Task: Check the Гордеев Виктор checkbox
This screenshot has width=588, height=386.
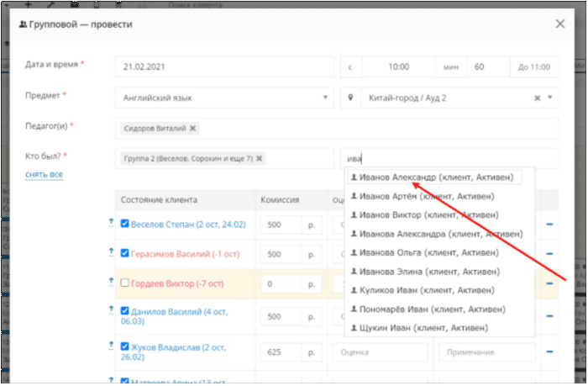Action: coord(125,283)
